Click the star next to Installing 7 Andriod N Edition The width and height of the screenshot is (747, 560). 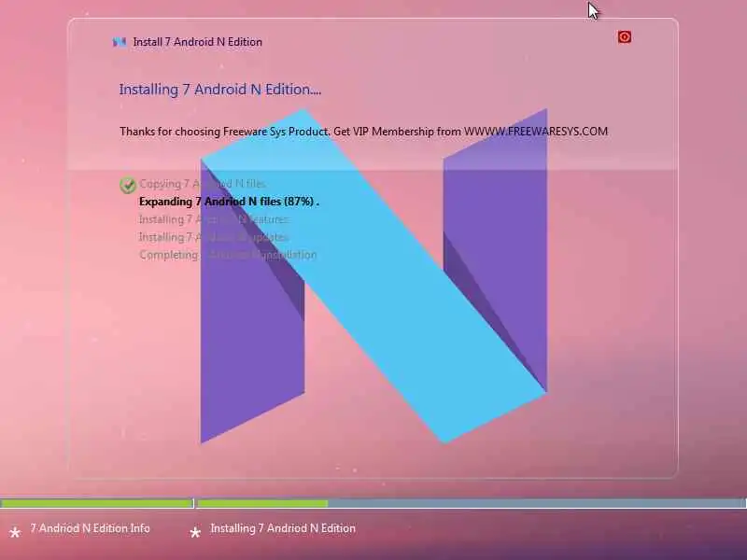195,532
